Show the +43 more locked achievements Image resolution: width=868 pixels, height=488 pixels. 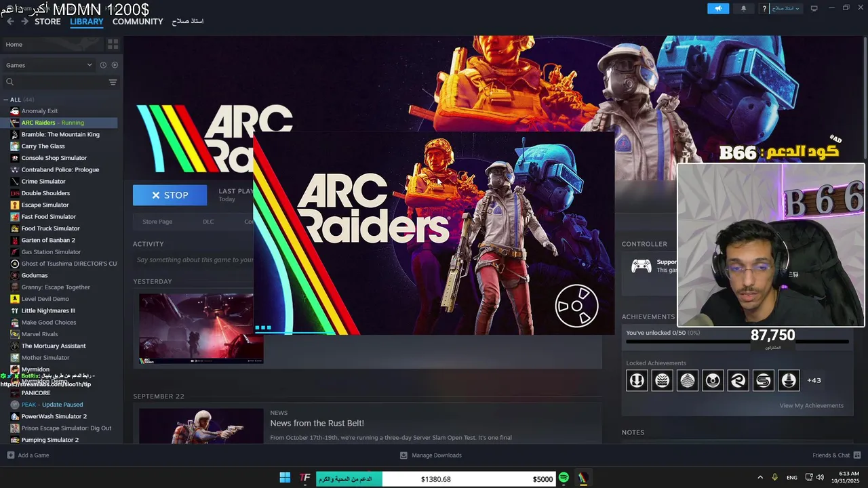(814, 380)
